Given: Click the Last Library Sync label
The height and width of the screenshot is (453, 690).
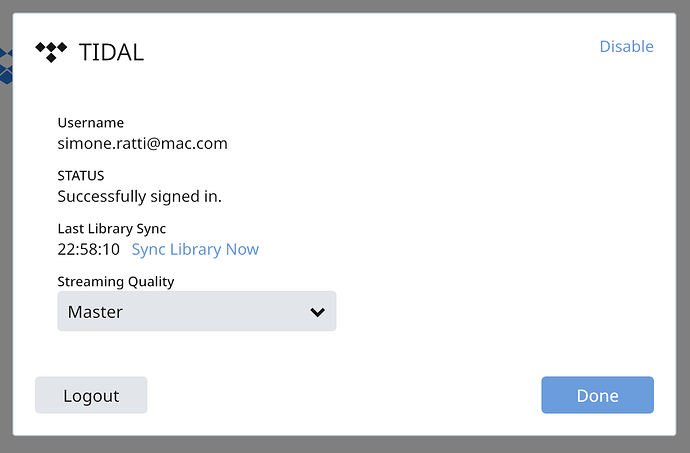Looking at the screenshot, I should click(112, 228).
